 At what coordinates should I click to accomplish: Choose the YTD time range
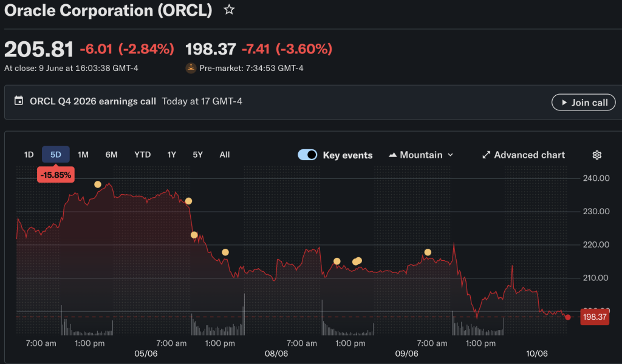pyautogui.click(x=142, y=155)
